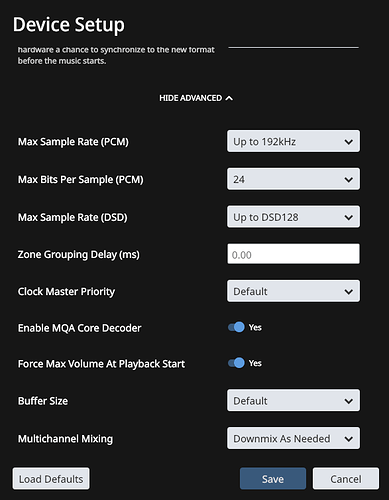The height and width of the screenshot is (500, 389).
Task: Open Buffer Size dropdown
Action: coord(293,400)
